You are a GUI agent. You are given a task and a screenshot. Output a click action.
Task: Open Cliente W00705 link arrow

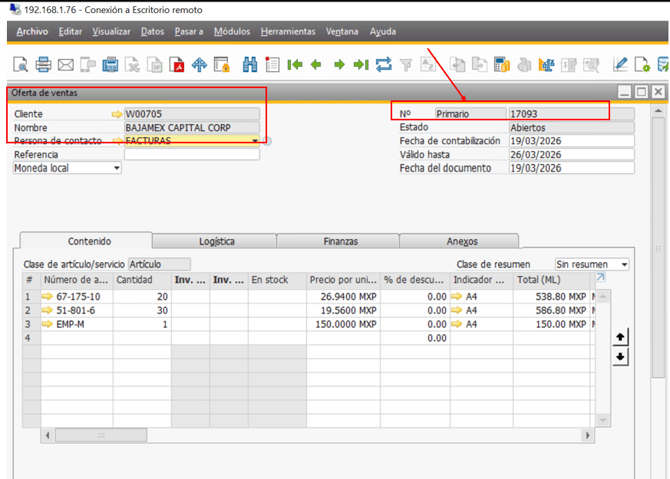pos(117,114)
